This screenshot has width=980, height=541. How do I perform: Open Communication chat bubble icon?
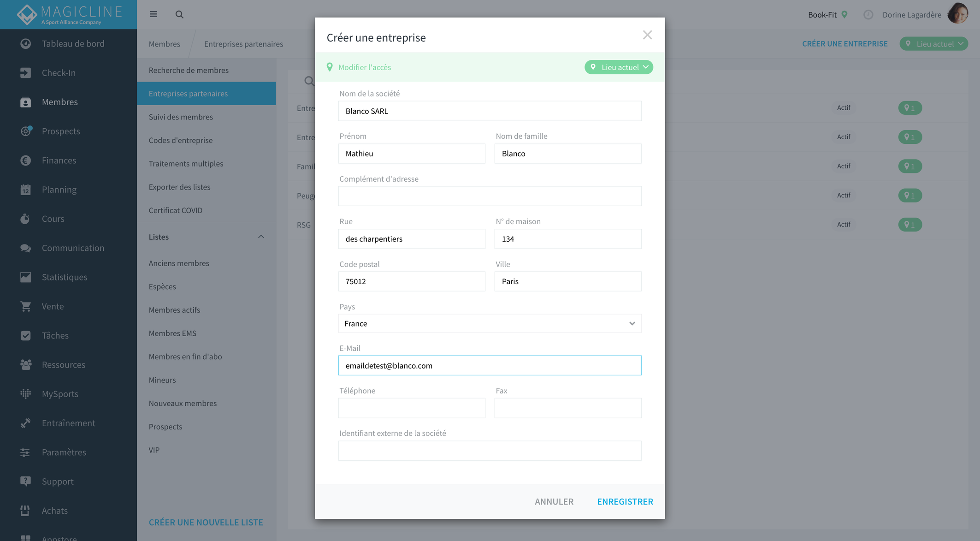coord(26,248)
